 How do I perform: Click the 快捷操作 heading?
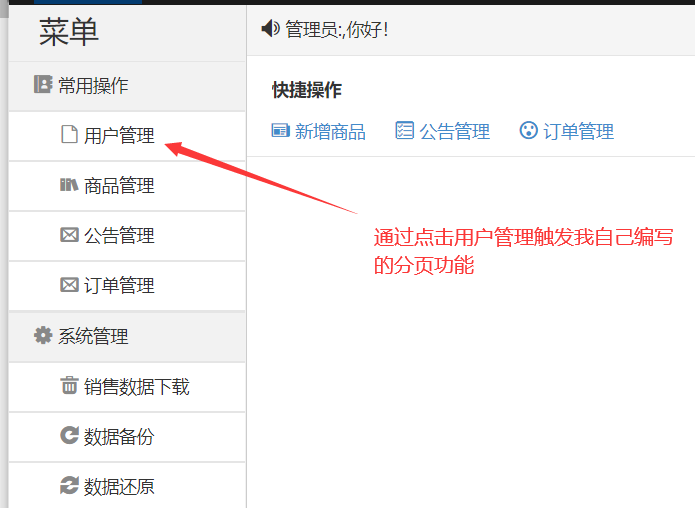pos(307,90)
